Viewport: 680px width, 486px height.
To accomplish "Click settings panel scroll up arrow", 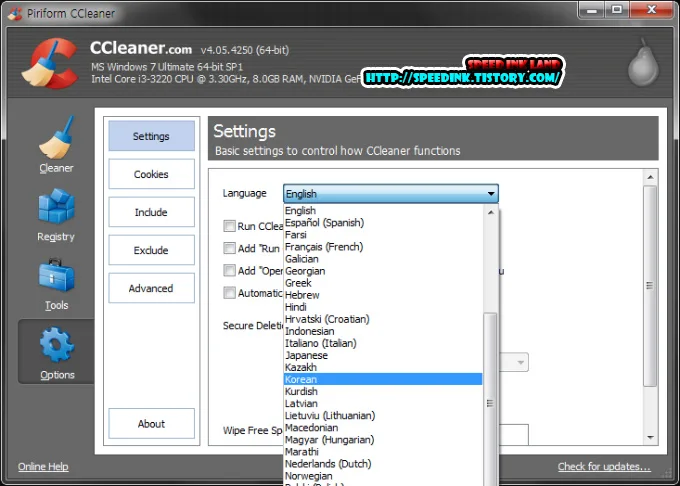I will 650,177.
